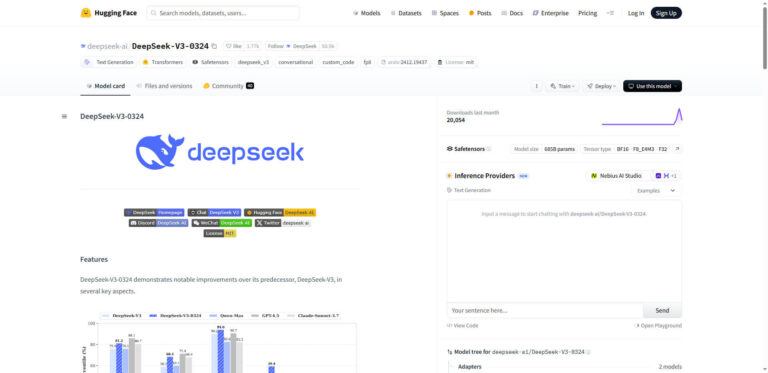The image size is (768, 373).
Task: Click the custom_code tag
Action: point(338,62)
